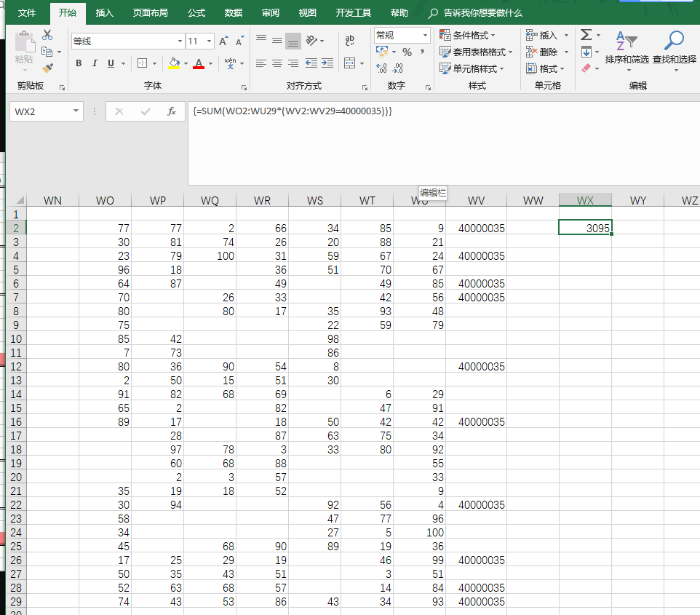
Task: Open the font size 11 dropdown
Action: click(x=209, y=41)
